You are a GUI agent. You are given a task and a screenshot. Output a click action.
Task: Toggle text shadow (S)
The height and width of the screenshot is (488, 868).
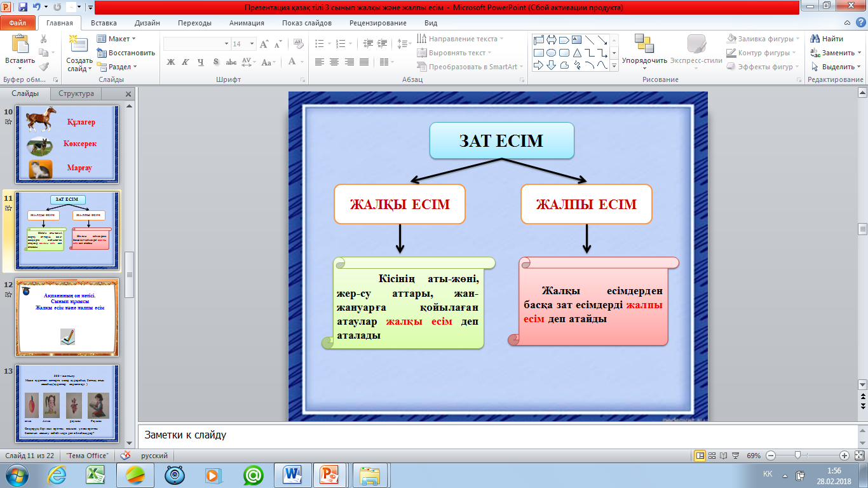point(216,62)
